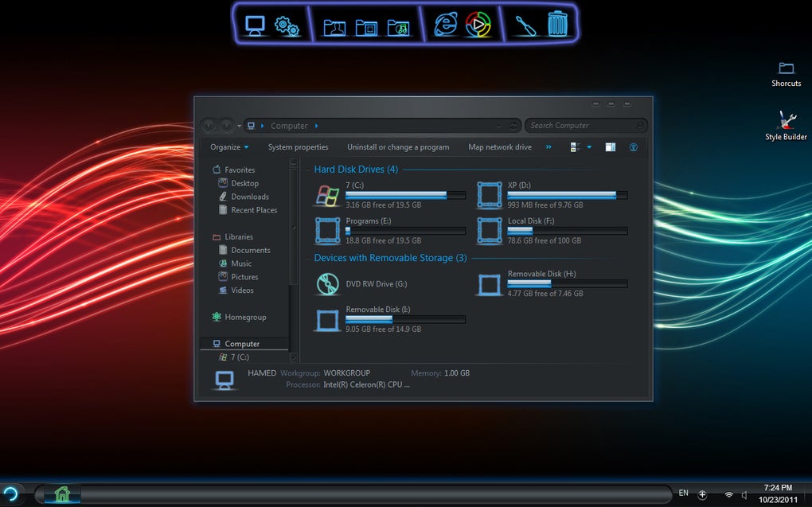Click Uninstall or change a program

(x=398, y=147)
